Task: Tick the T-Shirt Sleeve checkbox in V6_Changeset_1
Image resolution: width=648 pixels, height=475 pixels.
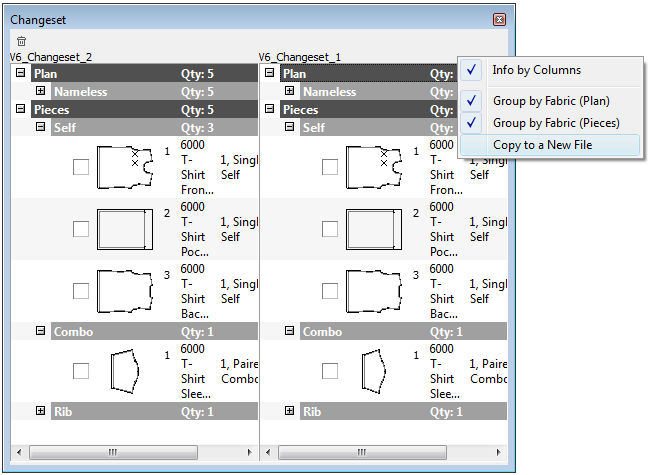Action: 330,371
